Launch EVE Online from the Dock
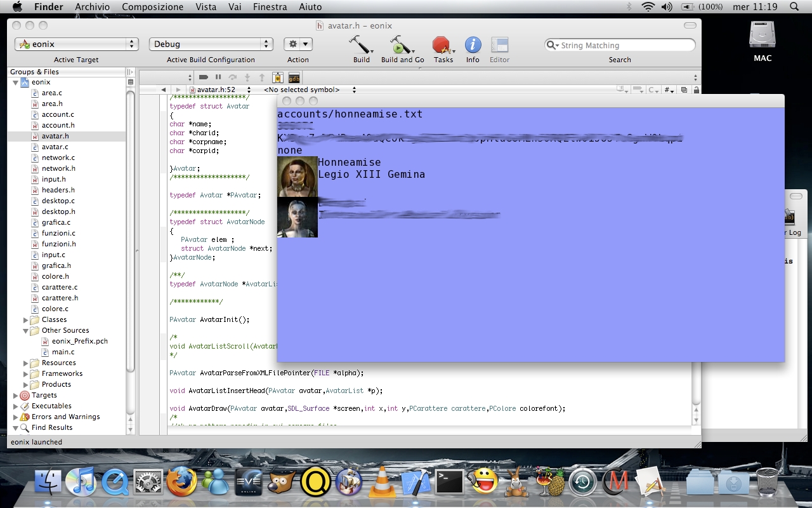Image resolution: width=812 pixels, height=508 pixels. 249,482
